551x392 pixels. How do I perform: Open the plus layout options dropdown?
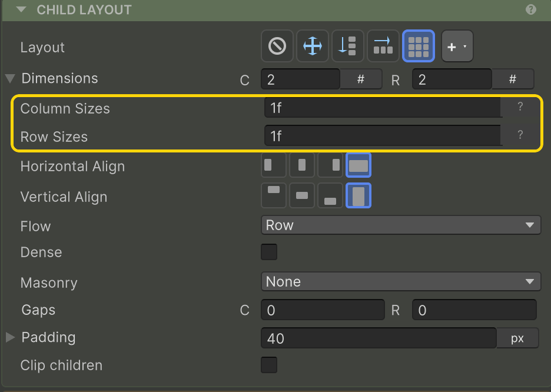point(457,46)
